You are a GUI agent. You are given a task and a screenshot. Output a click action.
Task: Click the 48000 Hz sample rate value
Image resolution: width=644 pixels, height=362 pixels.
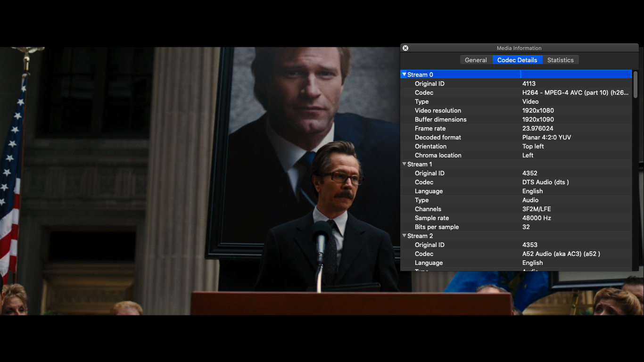click(537, 218)
